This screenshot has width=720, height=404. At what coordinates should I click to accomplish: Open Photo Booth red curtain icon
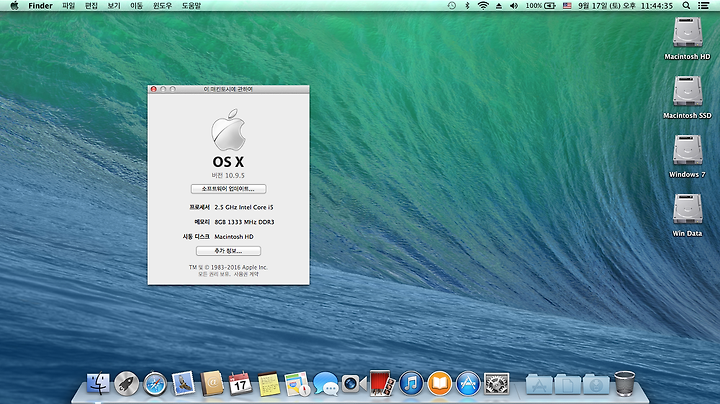(382, 383)
